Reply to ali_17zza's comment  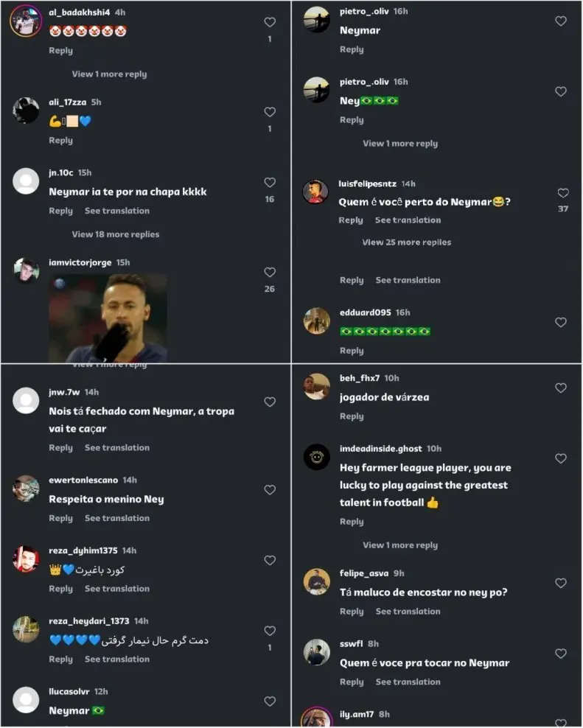click(x=61, y=140)
